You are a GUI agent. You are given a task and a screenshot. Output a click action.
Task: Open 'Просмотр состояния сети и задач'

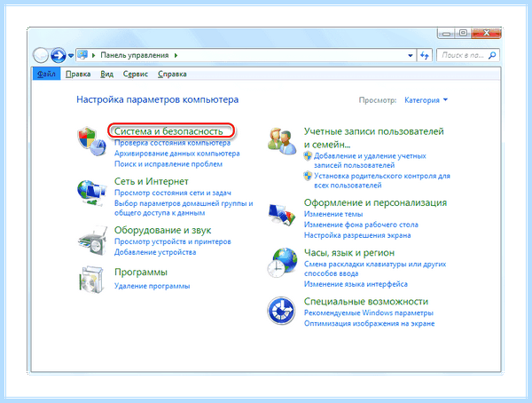click(173, 193)
